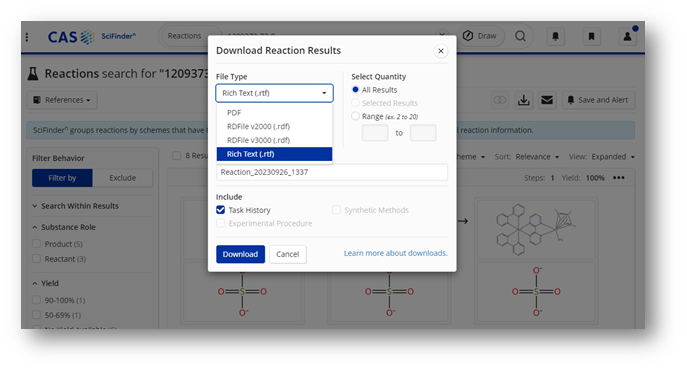Check the 90-100% (1) yield filter
The width and height of the screenshot is (687, 371).
36,300
